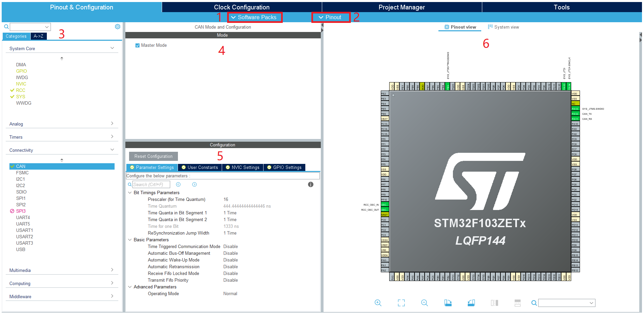This screenshot has height=315, width=644.
Task: Open the categories settings gear icon
Action: click(117, 27)
